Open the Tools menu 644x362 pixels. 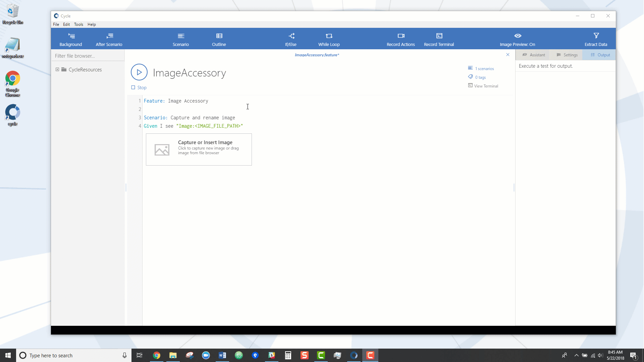coord(78,24)
